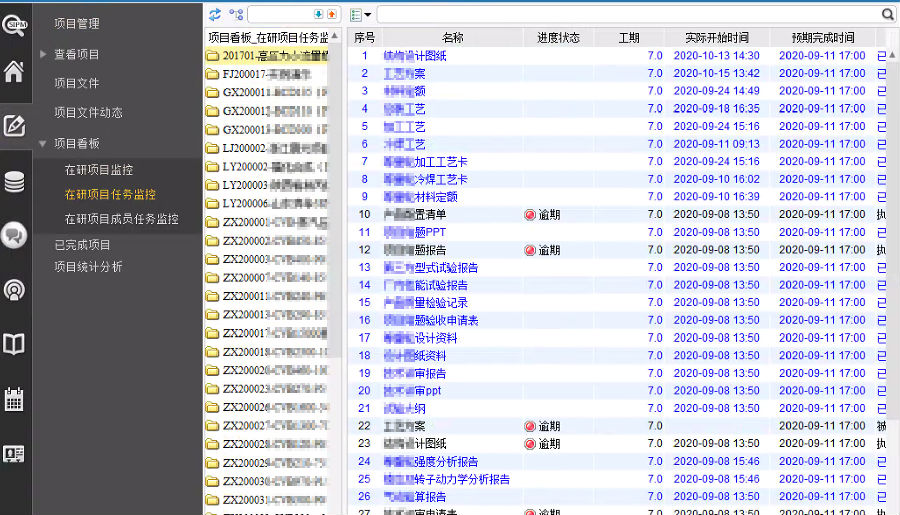Select the 201701 project folder in tree
Screen dimensions: 900x515
pos(267,56)
